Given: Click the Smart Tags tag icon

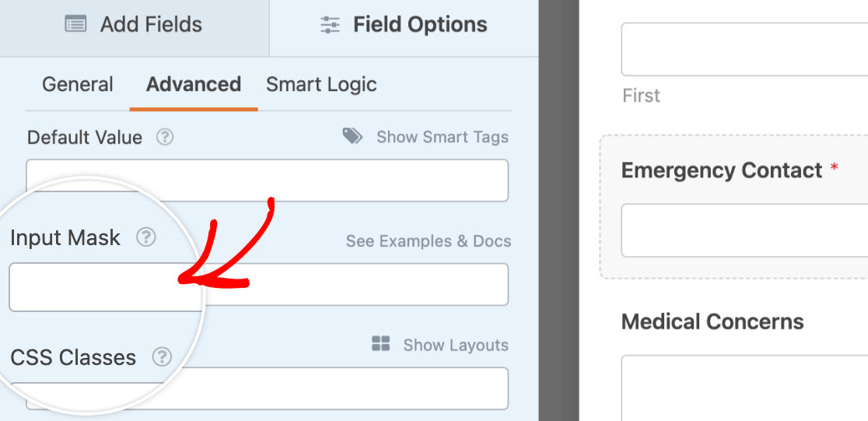Looking at the screenshot, I should tap(352, 137).
